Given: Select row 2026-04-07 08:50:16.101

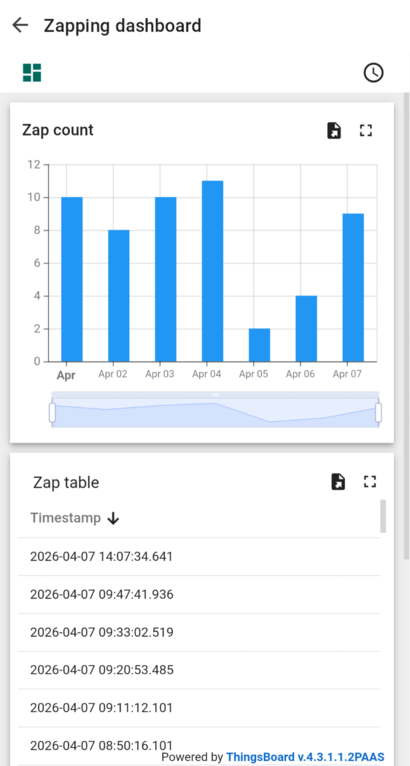Looking at the screenshot, I should tap(199, 746).
